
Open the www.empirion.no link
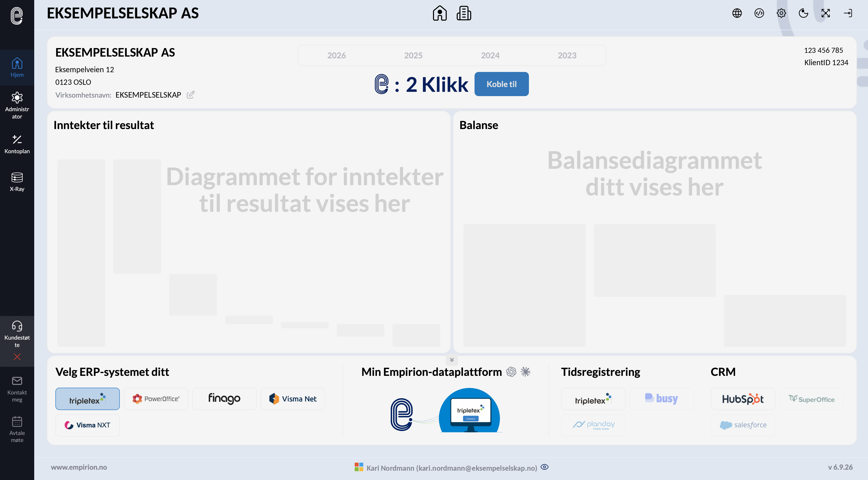pos(79,467)
